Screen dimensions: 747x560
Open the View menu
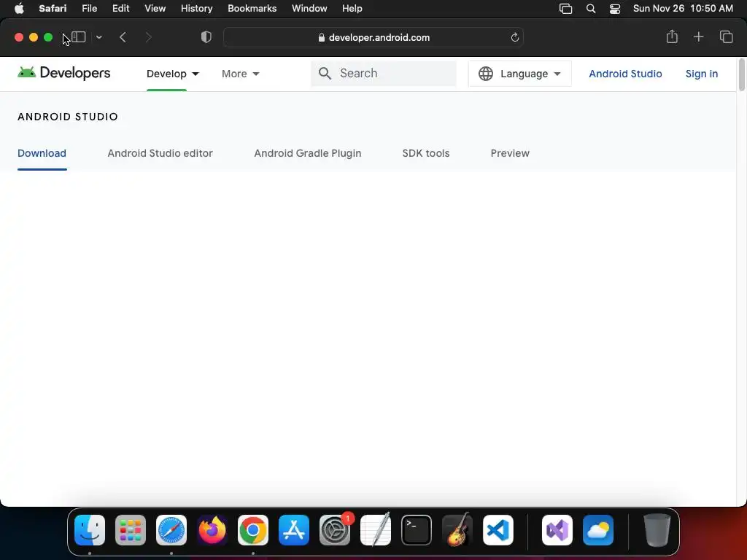point(155,9)
